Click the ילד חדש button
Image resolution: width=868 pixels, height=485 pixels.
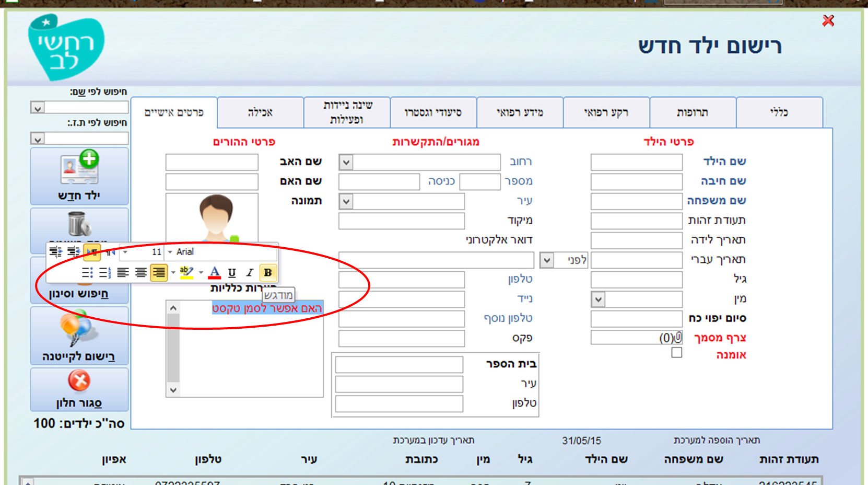[79, 177]
